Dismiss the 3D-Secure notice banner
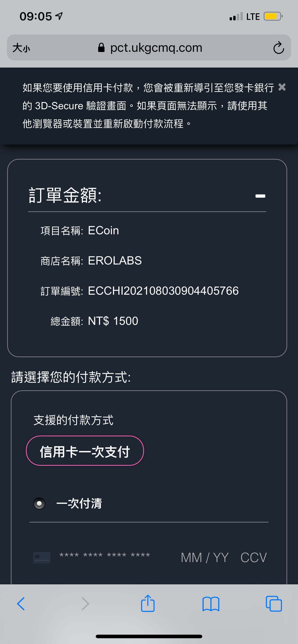Image resolution: width=298 pixels, height=644 pixels. pyautogui.click(x=282, y=87)
